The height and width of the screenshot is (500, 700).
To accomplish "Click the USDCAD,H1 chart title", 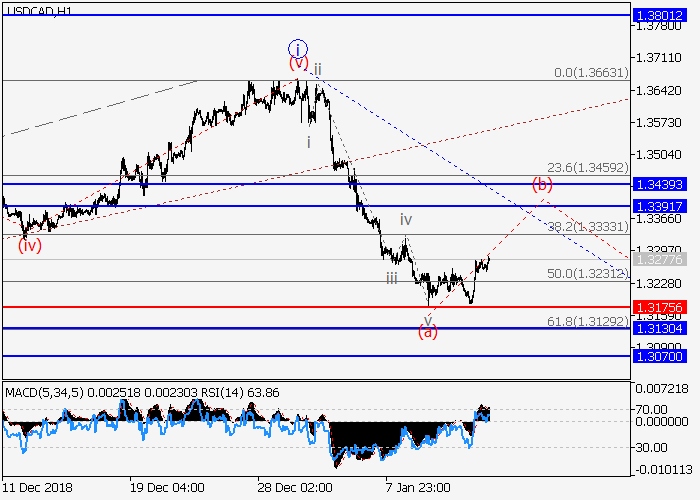I will [x=38, y=10].
